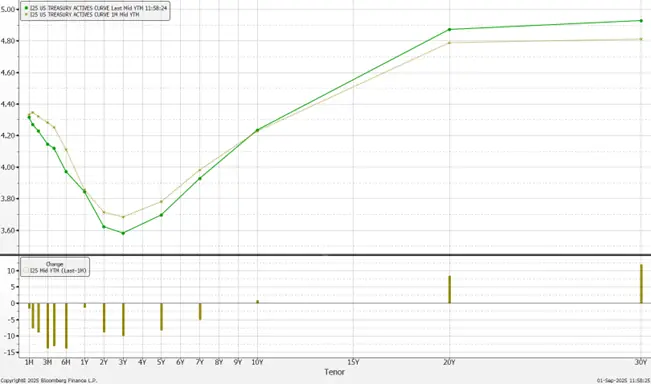Click the green data point at 7Y
The height and width of the screenshot is (384, 651).
click(200, 179)
